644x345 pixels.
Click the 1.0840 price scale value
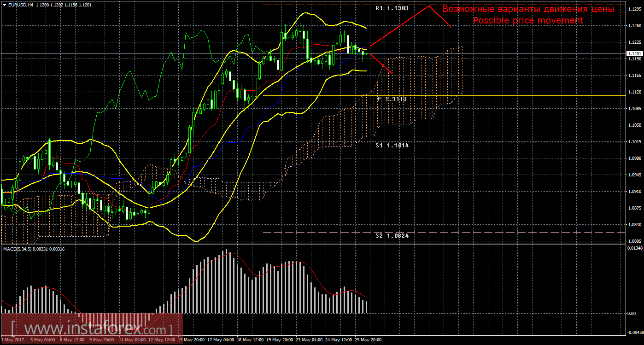tap(635, 224)
